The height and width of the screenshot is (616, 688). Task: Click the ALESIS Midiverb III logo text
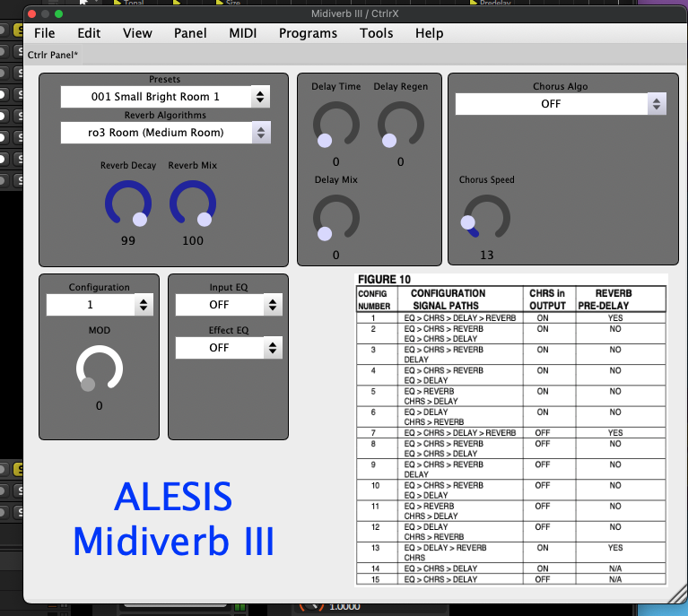tap(174, 518)
